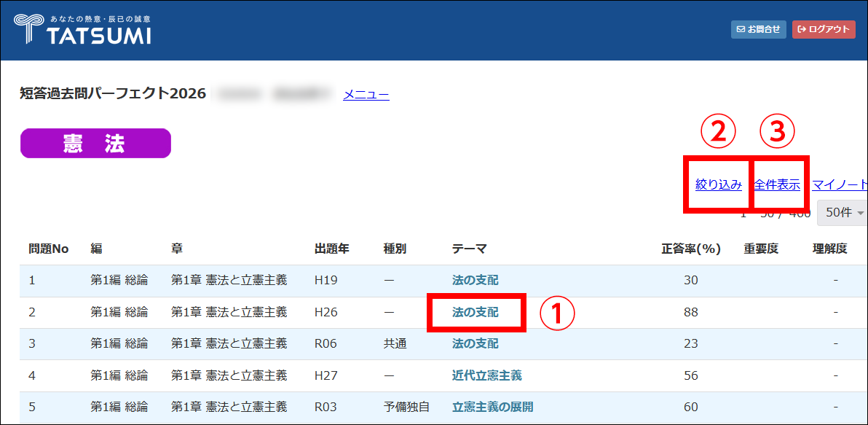Click the 理解度 column header
This screenshot has width=868, height=425.
click(x=830, y=249)
